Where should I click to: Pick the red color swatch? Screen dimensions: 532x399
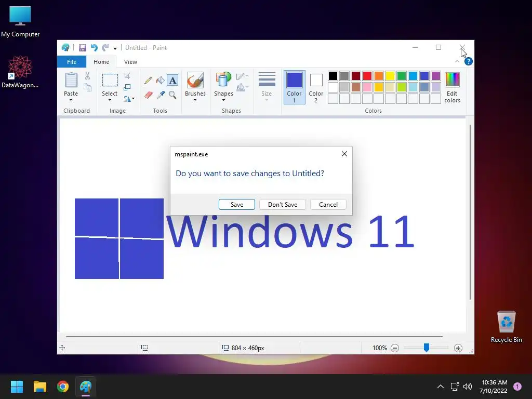click(x=367, y=76)
